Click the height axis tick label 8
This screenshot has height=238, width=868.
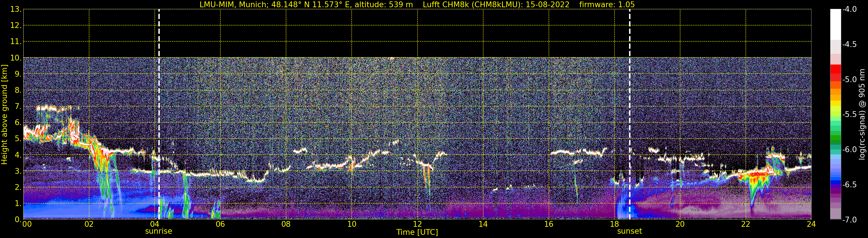click(x=18, y=90)
